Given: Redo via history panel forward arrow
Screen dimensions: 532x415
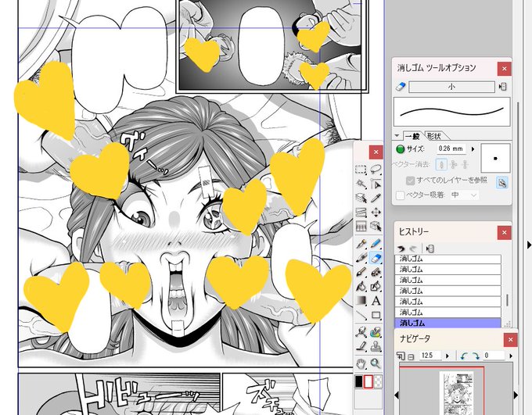Looking at the screenshot, I should pos(413,249).
